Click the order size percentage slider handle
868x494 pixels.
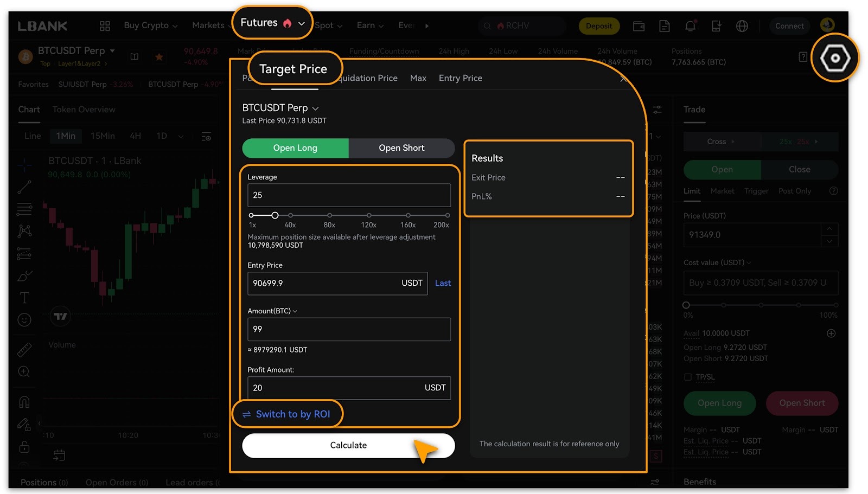pyautogui.click(x=686, y=305)
